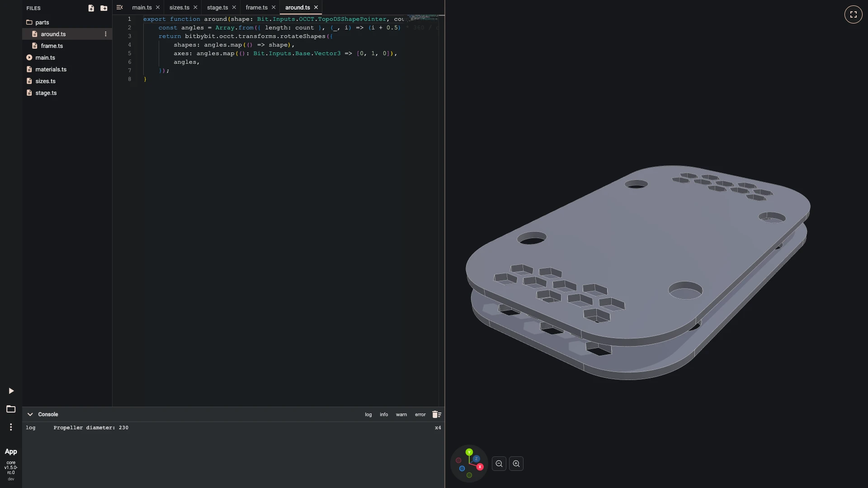Create a new file in Files panel
This screenshot has width=868, height=488.
[x=91, y=8]
